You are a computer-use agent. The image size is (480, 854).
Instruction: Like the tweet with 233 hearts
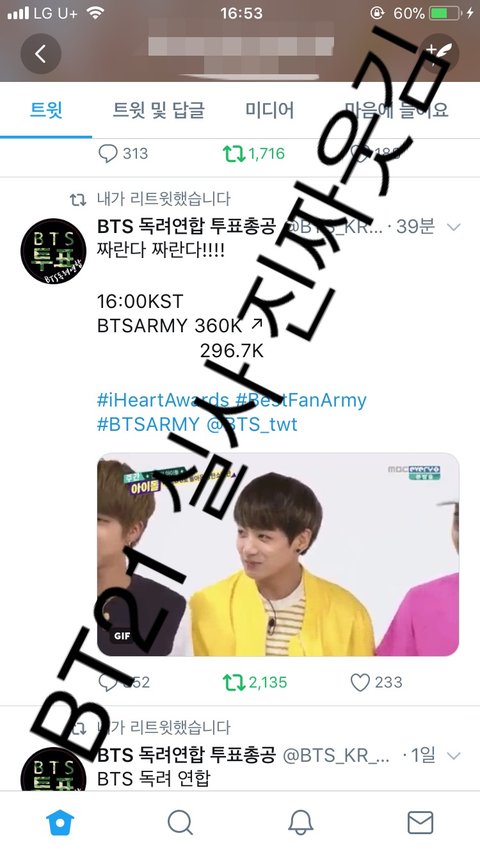(x=376, y=682)
